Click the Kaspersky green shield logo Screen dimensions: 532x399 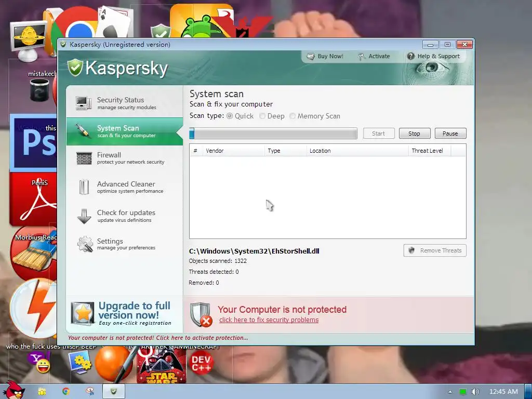coord(75,67)
